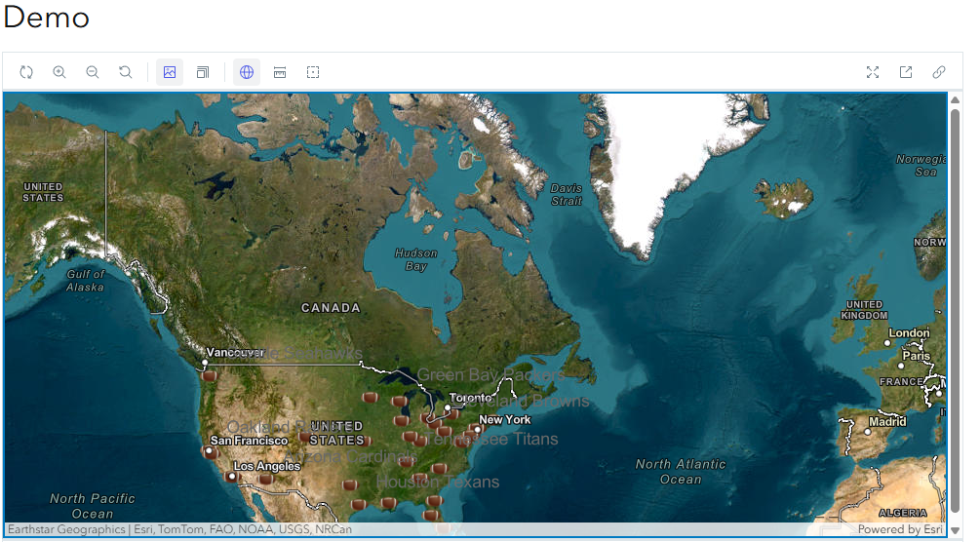This screenshot has height=542, width=980.
Task: Open the layers stack icon
Action: point(203,72)
